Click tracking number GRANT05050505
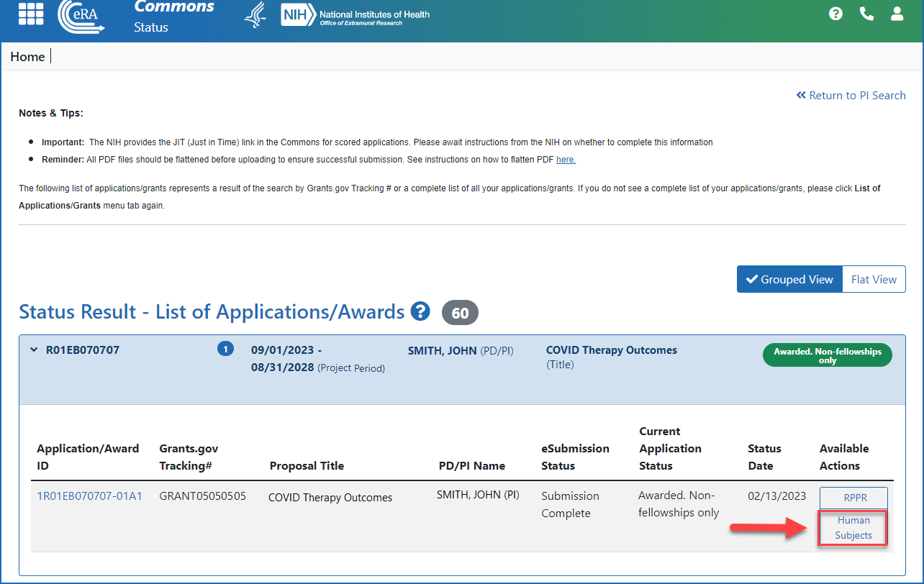This screenshot has width=924, height=584. pos(202,496)
